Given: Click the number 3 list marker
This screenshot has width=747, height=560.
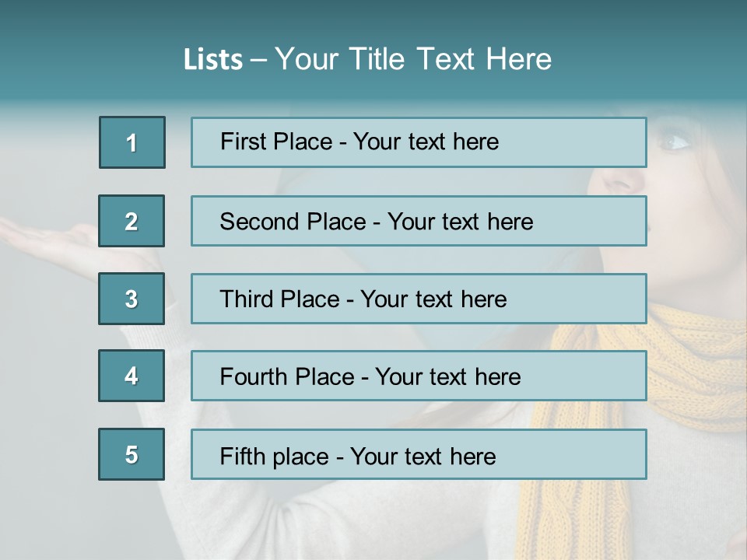Looking at the screenshot, I should [x=132, y=299].
